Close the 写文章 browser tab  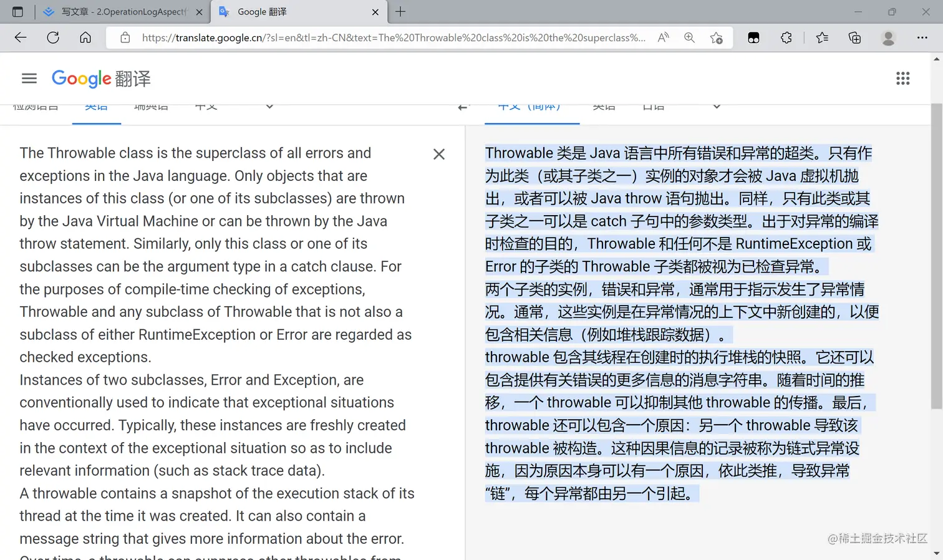[199, 12]
